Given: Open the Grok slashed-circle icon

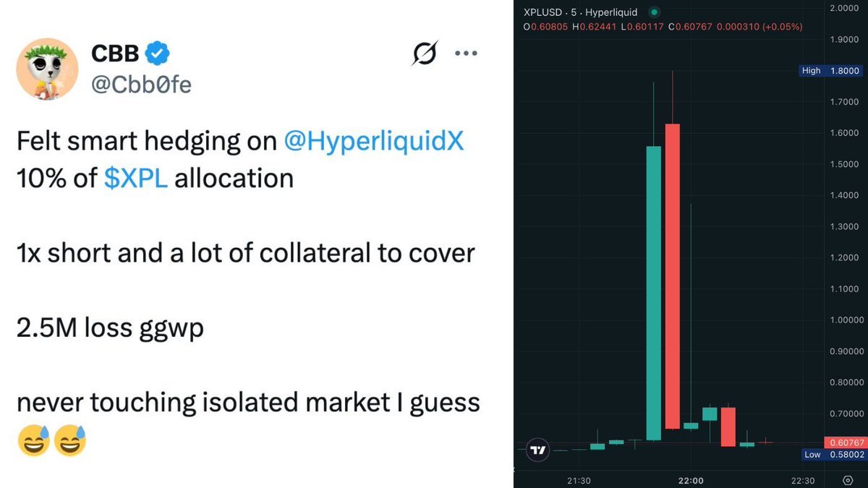Looking at the screenshot, I should click(x=425, y=53).
